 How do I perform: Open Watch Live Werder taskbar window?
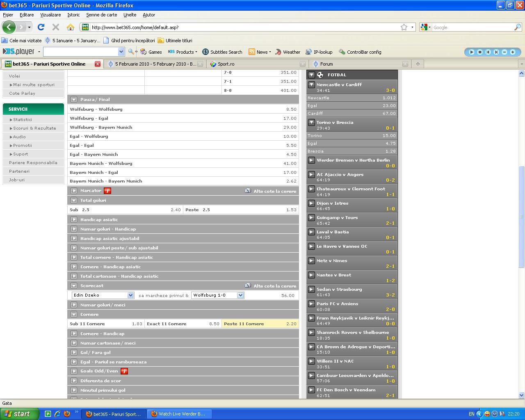180,414
